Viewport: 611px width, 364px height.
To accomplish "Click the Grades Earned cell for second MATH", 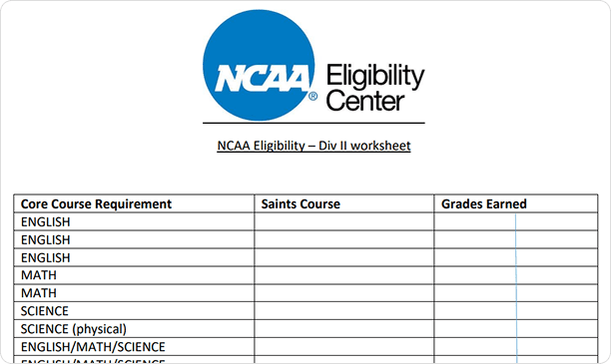I will (x=516, y=293).
